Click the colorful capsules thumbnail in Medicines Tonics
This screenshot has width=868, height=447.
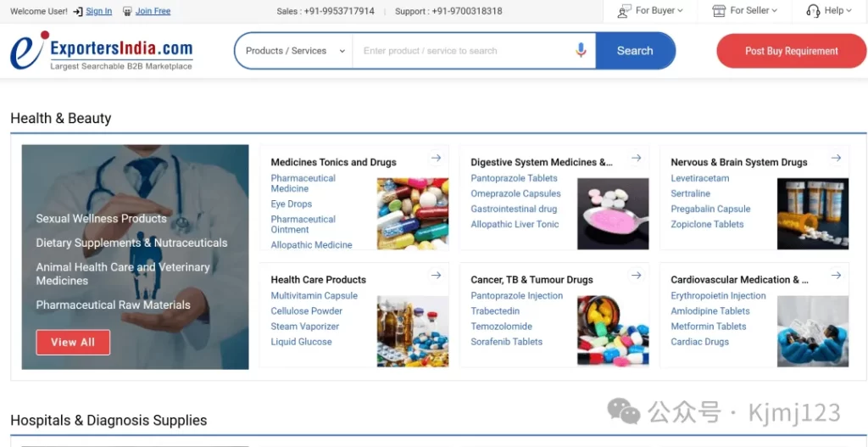[x=413, y=214]
